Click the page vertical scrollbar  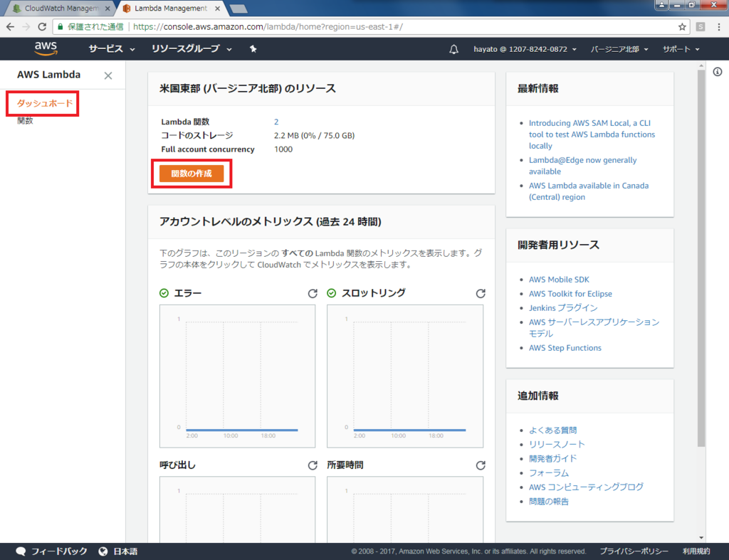tap(701, 258)
